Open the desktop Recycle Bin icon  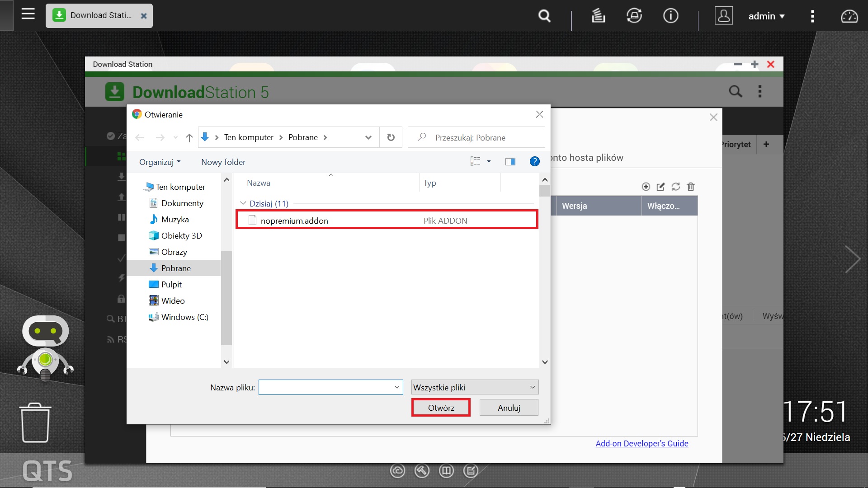click(x=35, y=423)
